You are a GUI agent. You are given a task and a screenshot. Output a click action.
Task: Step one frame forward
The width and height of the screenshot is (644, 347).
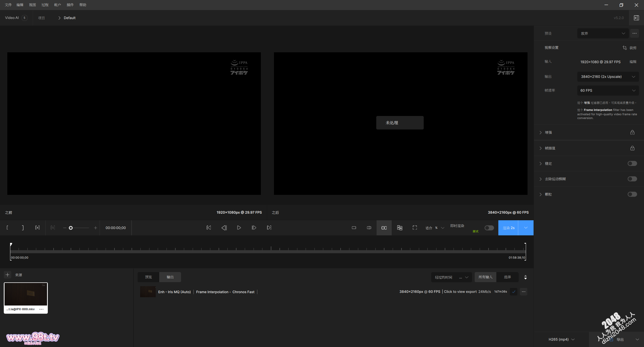click(x=254, y=228)
